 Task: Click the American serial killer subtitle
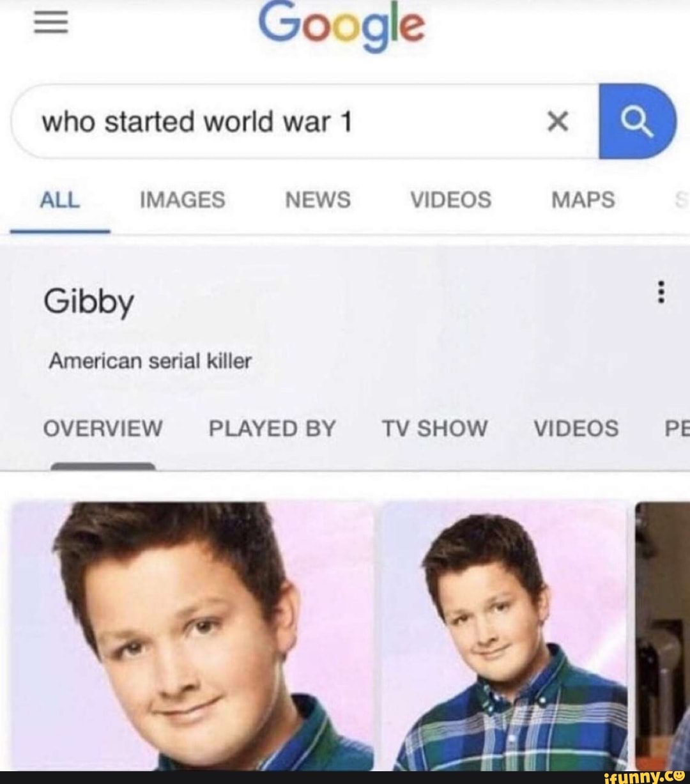click(150, 362)
